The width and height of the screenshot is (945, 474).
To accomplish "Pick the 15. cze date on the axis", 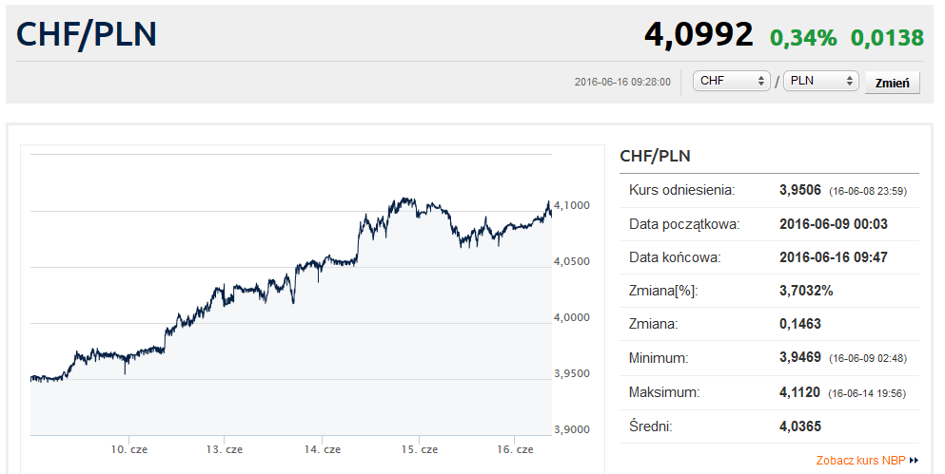I will tap(419, 449).
